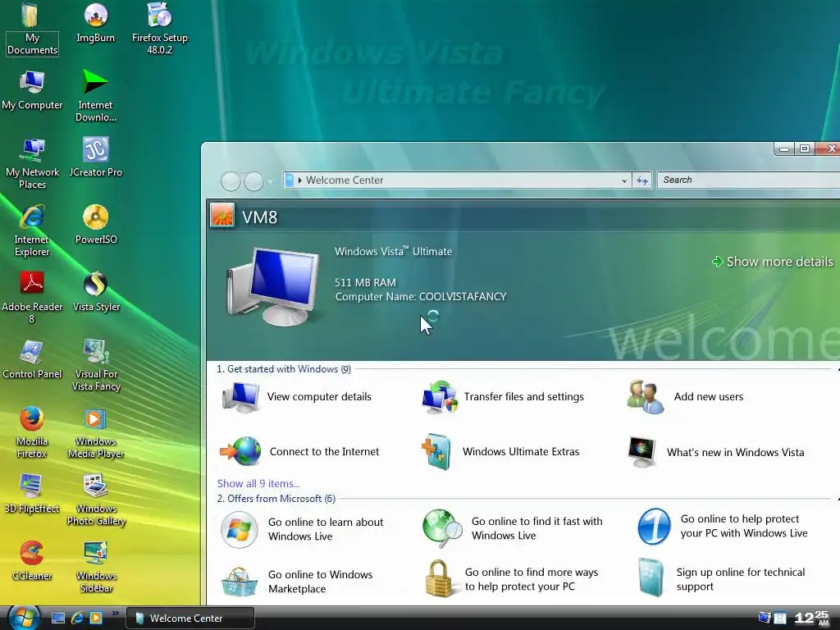Open Internet Explorer from quick launch
840x630 pixels.
[78, 619]
